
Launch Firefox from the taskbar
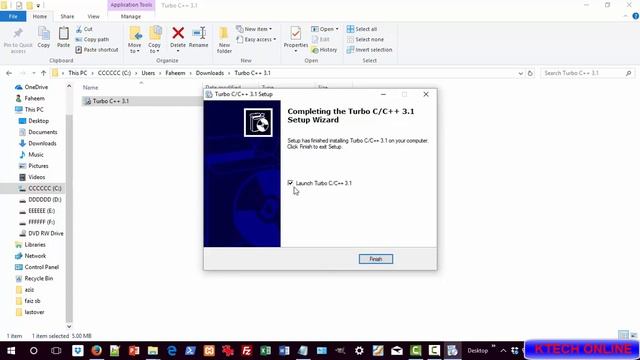pos(96,351)
